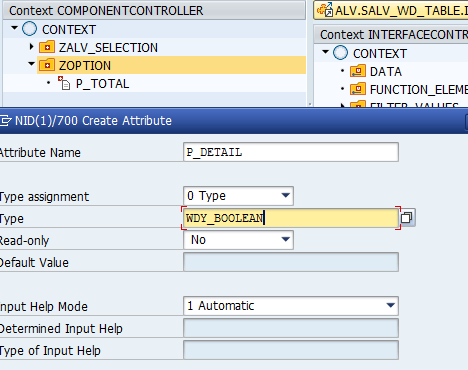Click the FUNCTION_ELEMENTS node icon

point(358,89)
